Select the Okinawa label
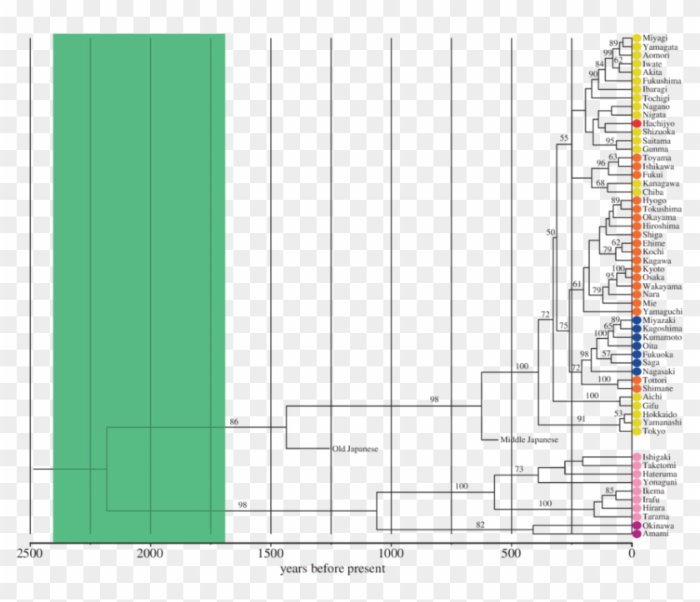The image size is (700, 602). click(658, 525)
